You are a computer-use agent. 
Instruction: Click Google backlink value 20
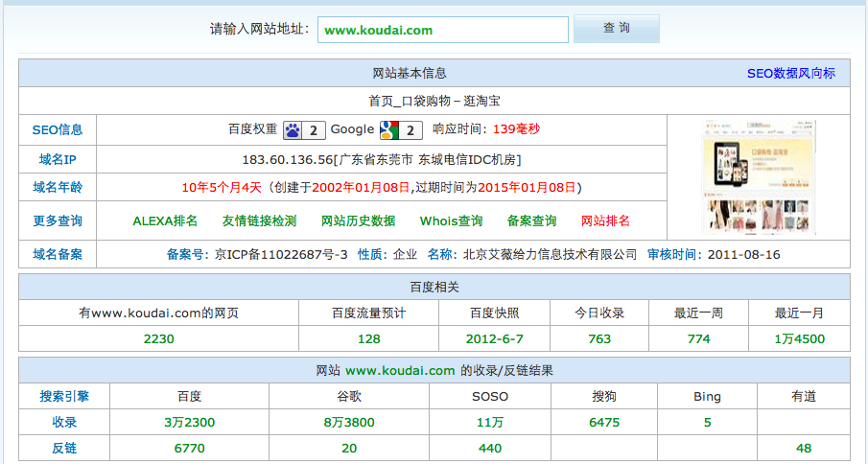(349, 449)
